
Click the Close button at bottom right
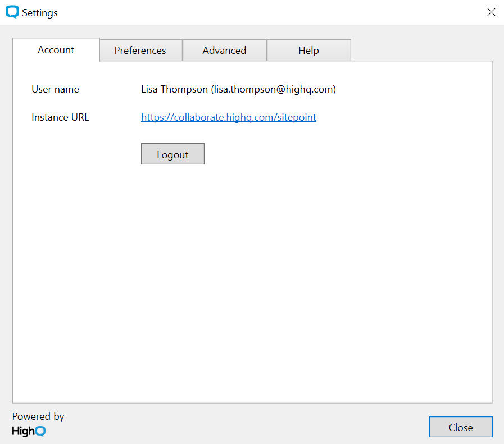point(460,427)
